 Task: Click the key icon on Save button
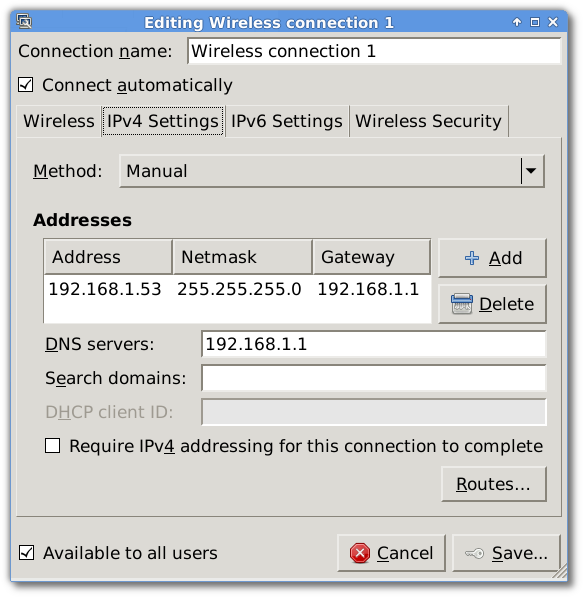[474, 553]
